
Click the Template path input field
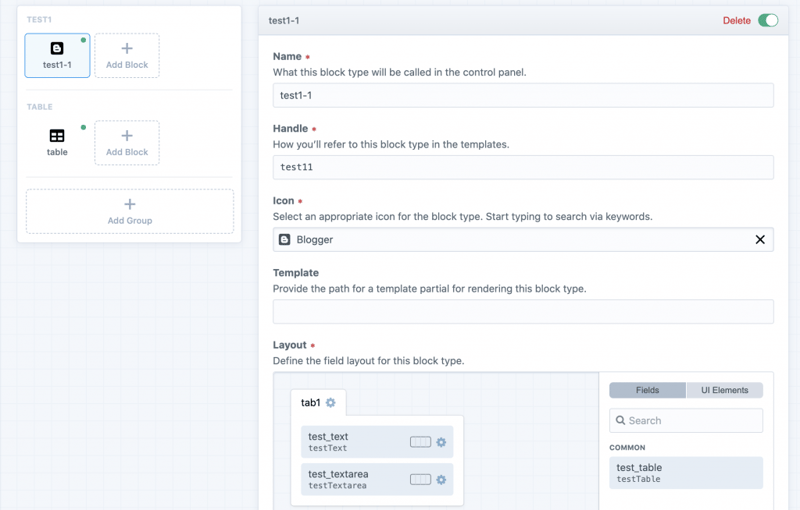pos(523,311)
